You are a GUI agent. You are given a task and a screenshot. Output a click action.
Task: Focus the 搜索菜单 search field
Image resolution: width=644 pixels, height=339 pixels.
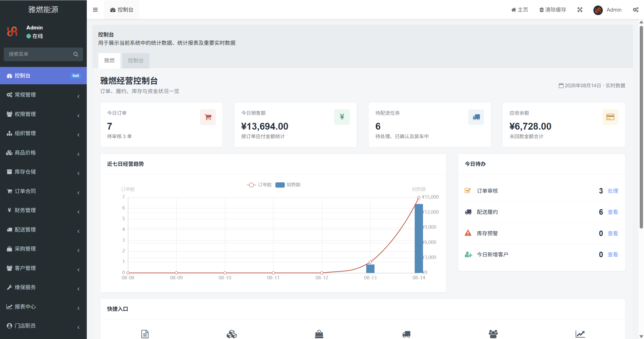(x=43, y=54)
